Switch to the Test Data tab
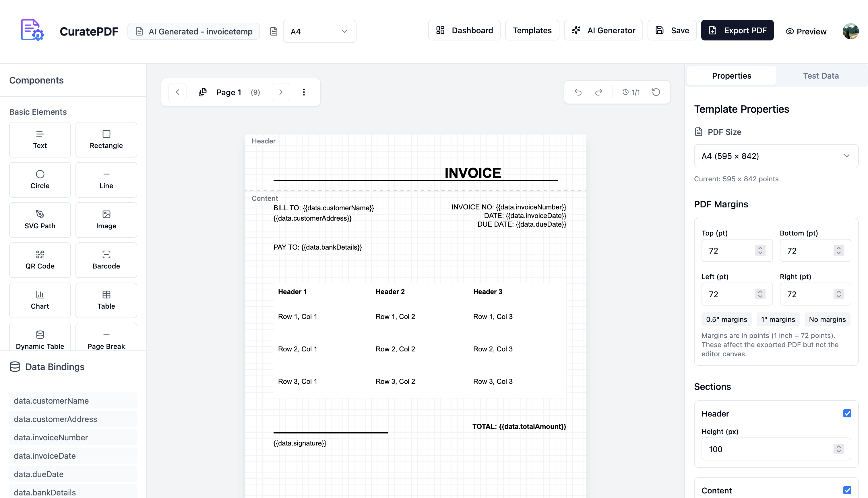The image size is (868, 498). tap(820, 76)
